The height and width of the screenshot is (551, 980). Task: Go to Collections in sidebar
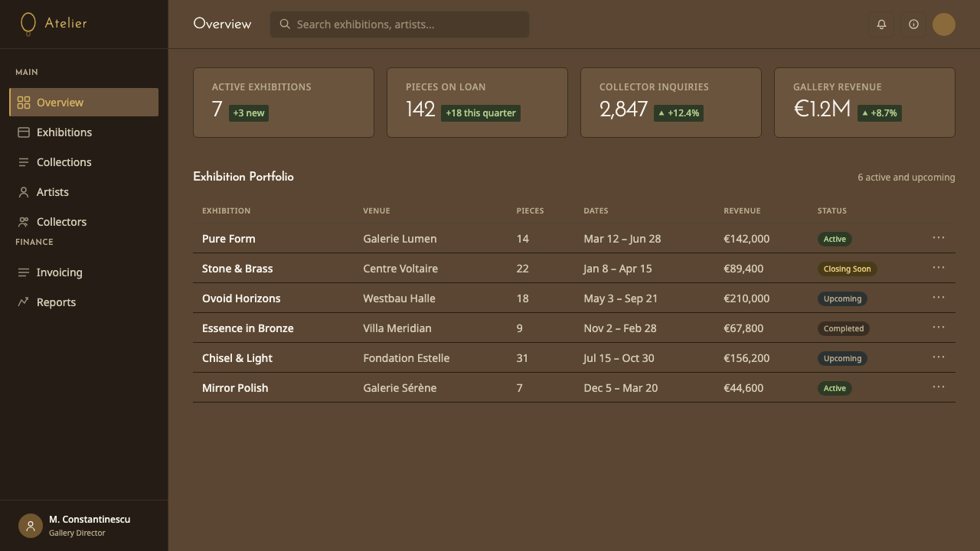click(x=84, y=162)
